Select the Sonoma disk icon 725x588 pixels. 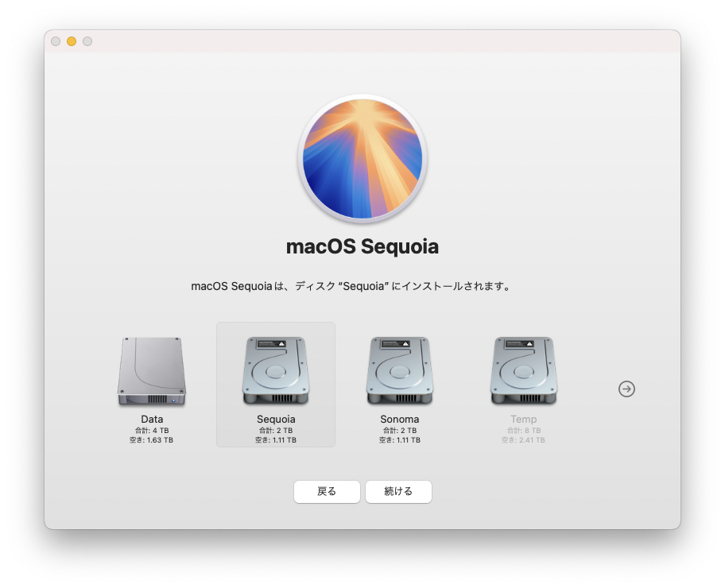click(x=400, y=371)
